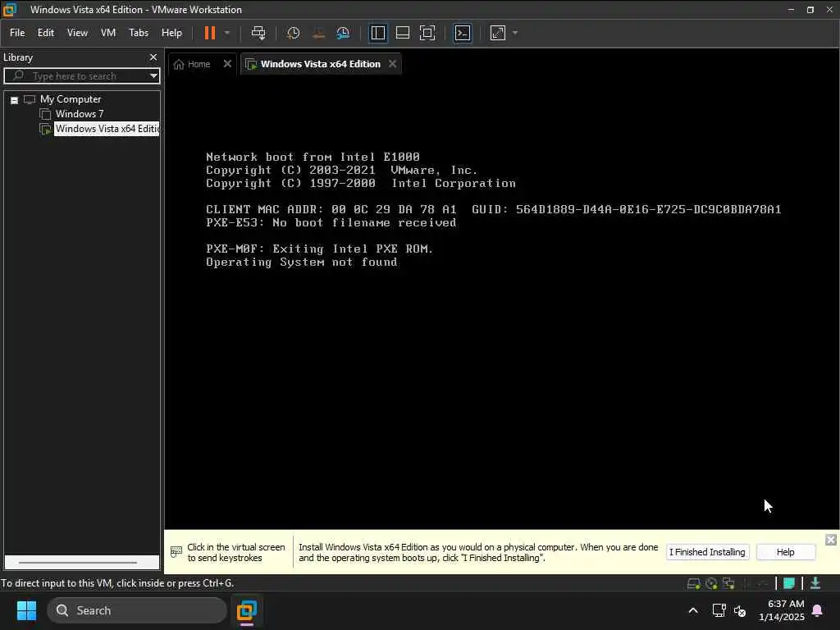Image resolution: width=840 pixels, height=630 pixels.
Task: Open the Edit menu
Action: [46, 33]
